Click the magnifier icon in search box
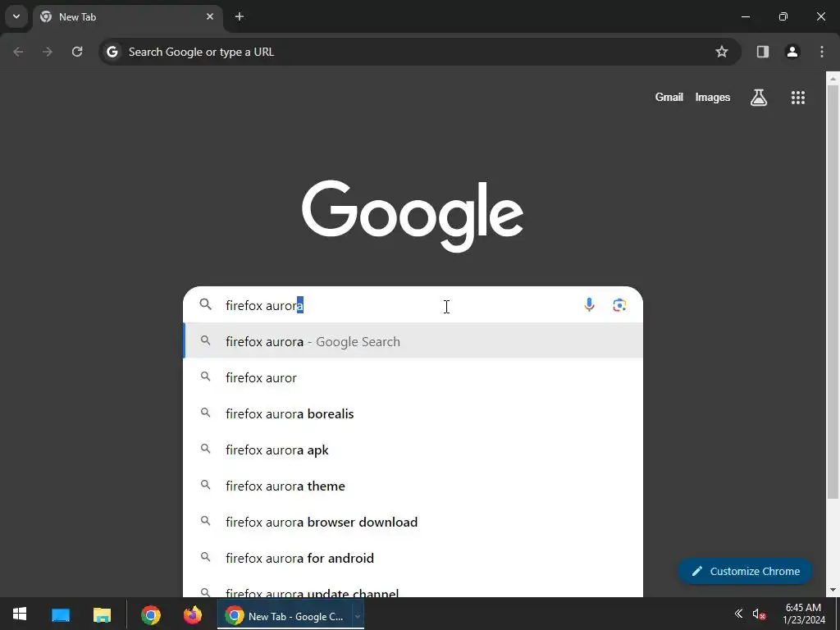 click(x=206, y=305)
